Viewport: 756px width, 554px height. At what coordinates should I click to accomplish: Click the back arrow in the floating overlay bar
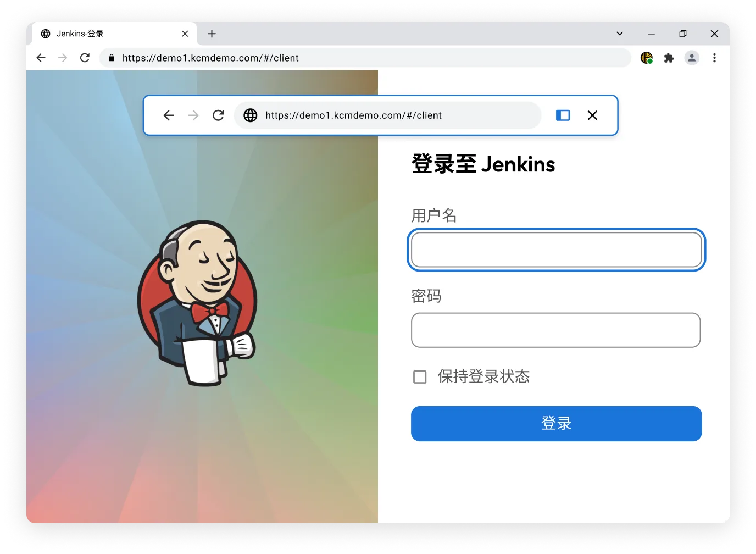click(169, 115)
